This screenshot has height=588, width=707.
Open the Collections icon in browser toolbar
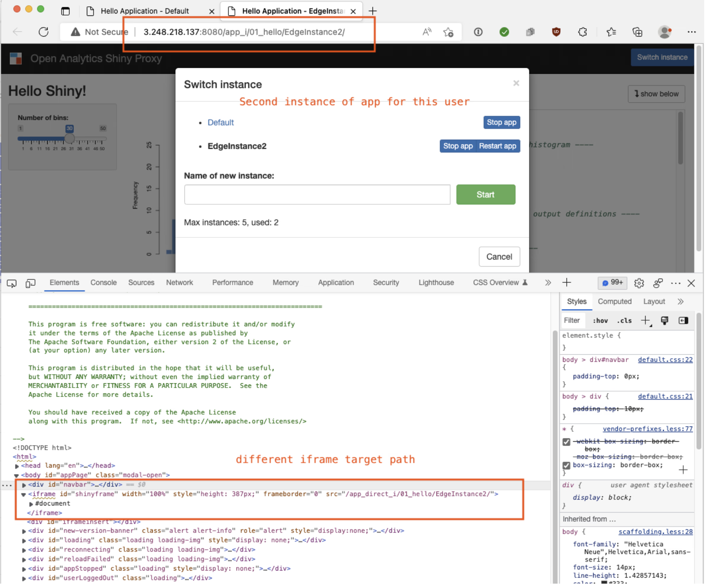[638, 32]
